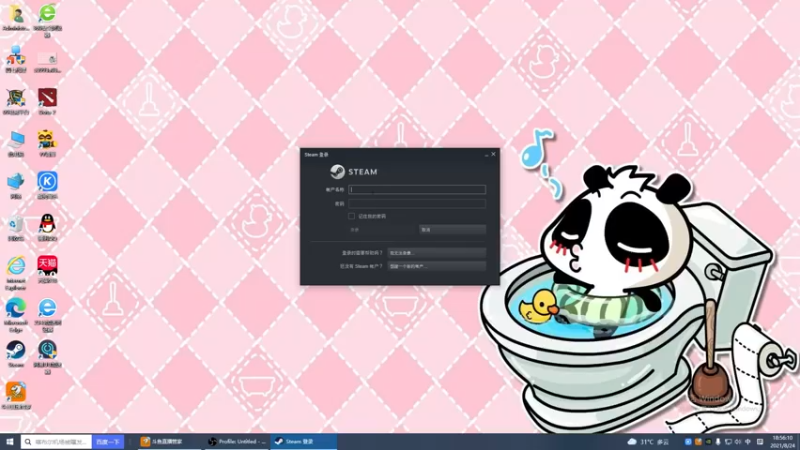Viewport: 800px width, 450px height.
Task: Open the Internet Explorer desktop shortcut
Action: [16, 273]
